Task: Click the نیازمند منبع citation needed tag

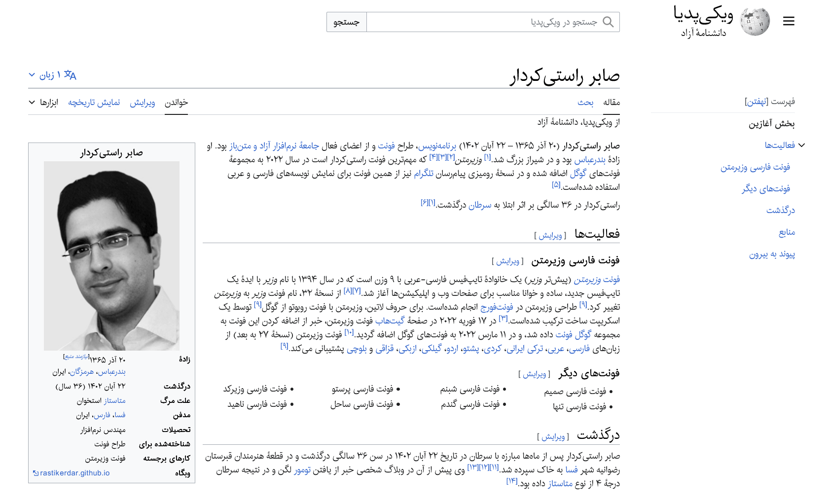Action: [76, 356]
